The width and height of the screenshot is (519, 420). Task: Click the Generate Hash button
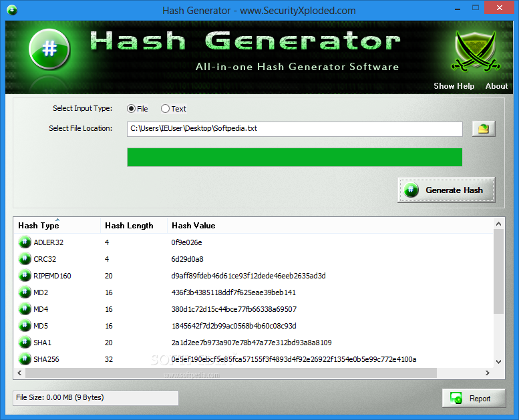pyautogui.click(x=446, y=190)
